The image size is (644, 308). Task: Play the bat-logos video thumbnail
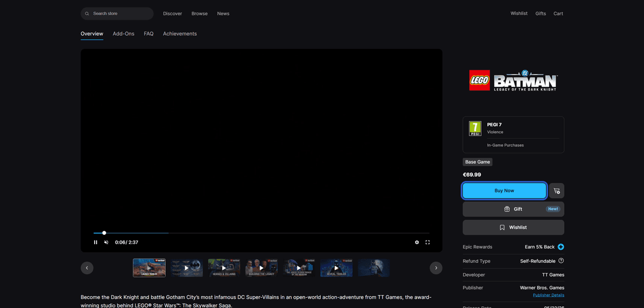coord(187,268)
